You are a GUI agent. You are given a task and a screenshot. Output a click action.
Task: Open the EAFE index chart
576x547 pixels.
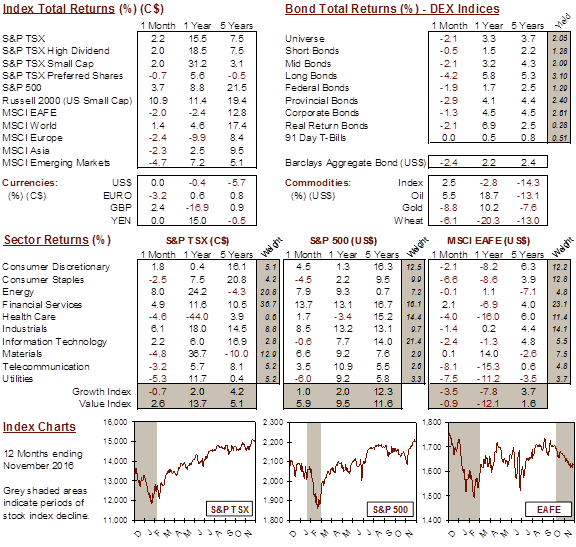(511, 471)
